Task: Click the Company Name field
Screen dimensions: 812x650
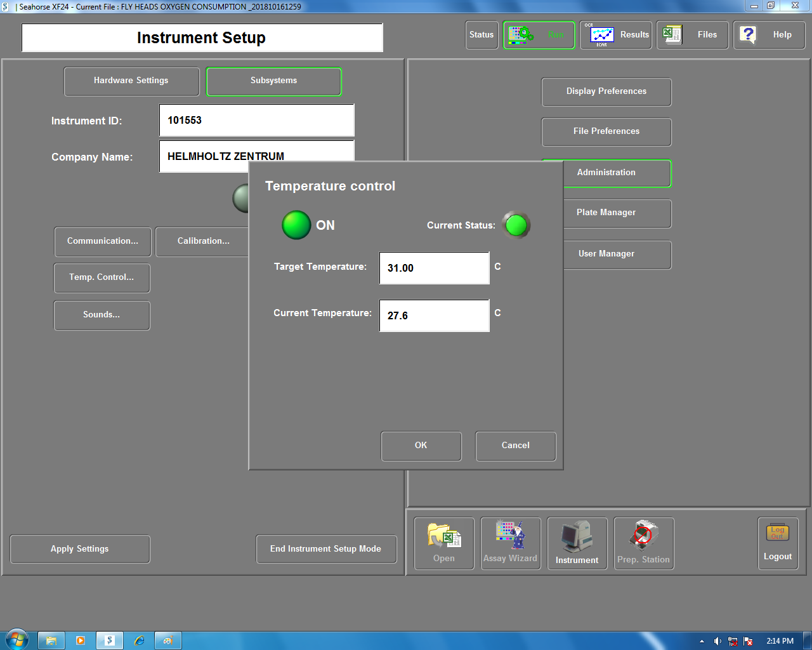Action: pos(257,156)
